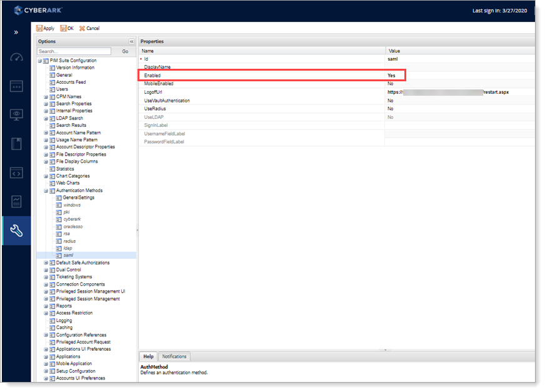The width and height of the screenshot is (545, 392).
Task: Select the wrench administration icon
Action: (x=16, y=231)
